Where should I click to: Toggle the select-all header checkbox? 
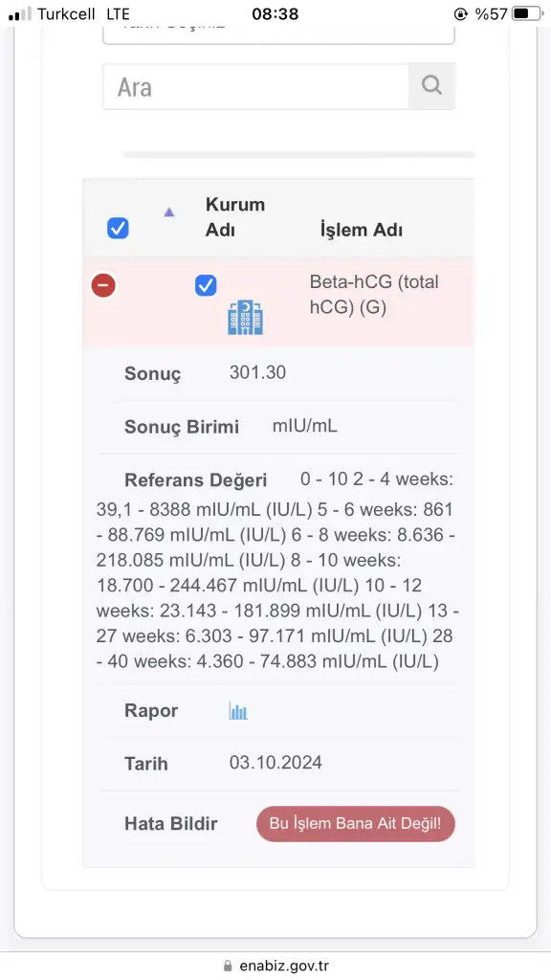(118, 228)
